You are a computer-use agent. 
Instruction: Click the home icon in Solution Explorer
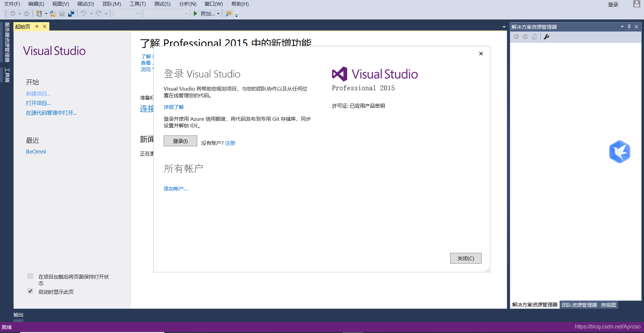tap(534, 37)
